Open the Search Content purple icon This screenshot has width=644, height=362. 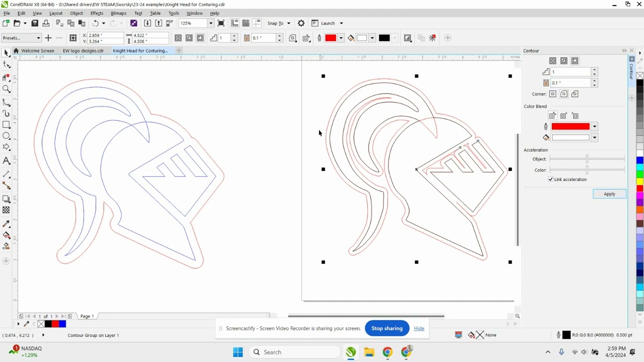(133, 23)
